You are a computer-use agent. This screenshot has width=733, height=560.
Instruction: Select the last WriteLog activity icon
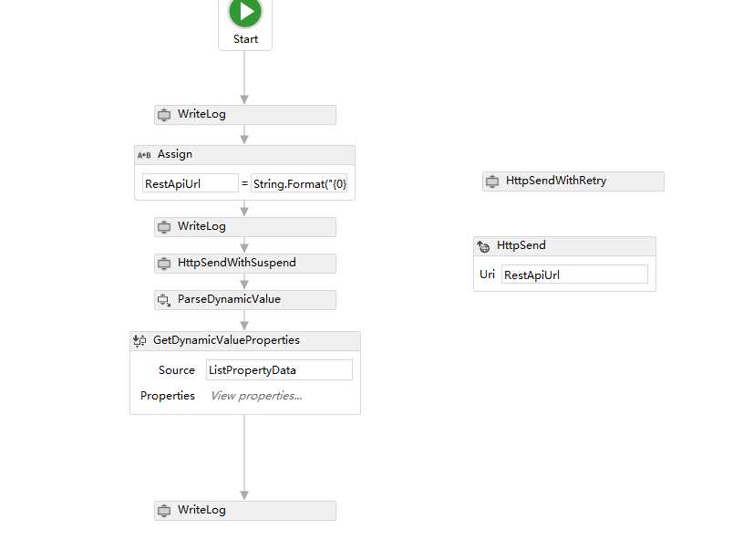tap(164, 511)
